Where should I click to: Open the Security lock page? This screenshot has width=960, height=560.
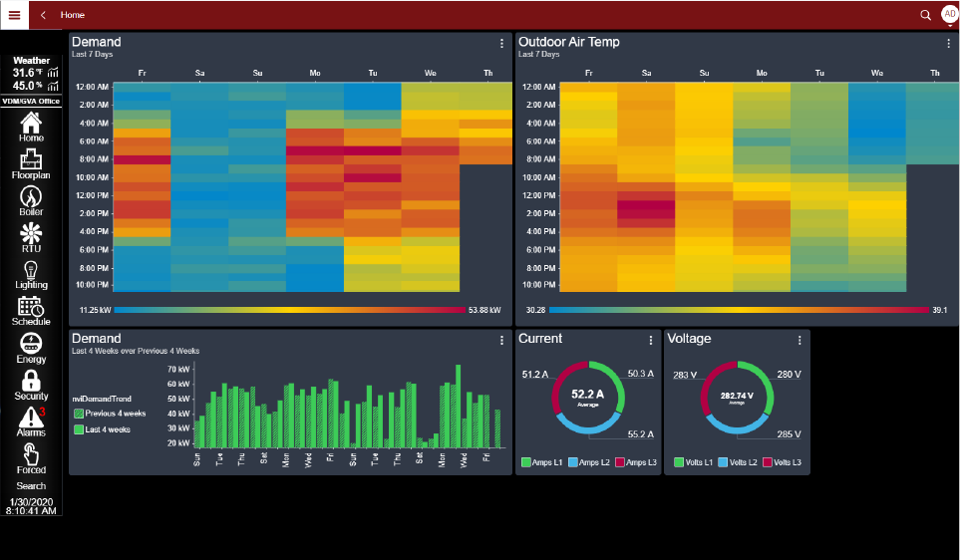[x=31, y=385]
